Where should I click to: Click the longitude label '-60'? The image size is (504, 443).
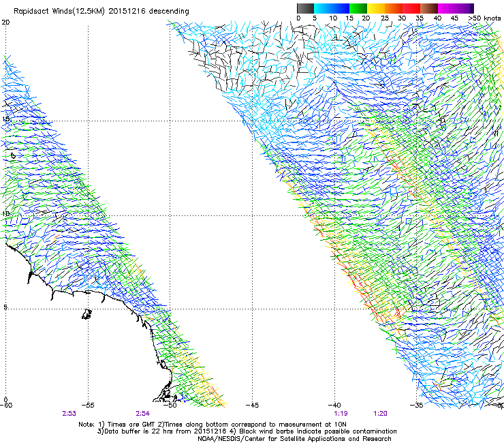(6, 405)
